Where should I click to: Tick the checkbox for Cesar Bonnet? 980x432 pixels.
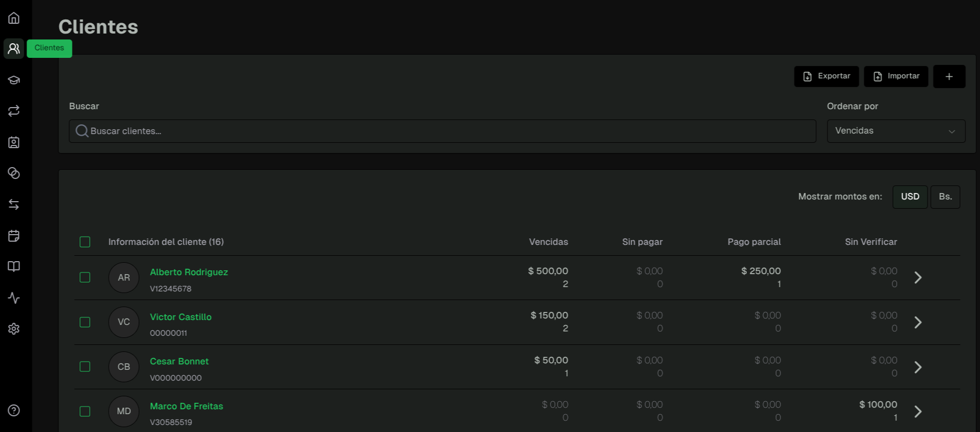(x=85, y=367)
